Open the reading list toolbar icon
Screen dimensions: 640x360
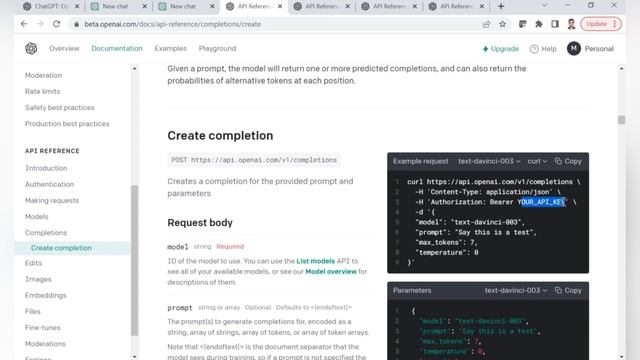click(x=522, y=24)
